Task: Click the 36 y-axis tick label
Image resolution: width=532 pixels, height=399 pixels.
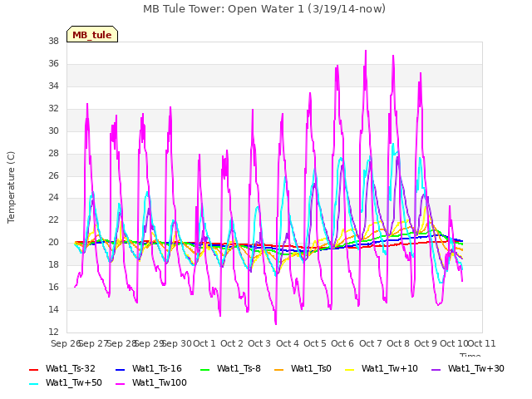Action: click(x=53, y=63)
